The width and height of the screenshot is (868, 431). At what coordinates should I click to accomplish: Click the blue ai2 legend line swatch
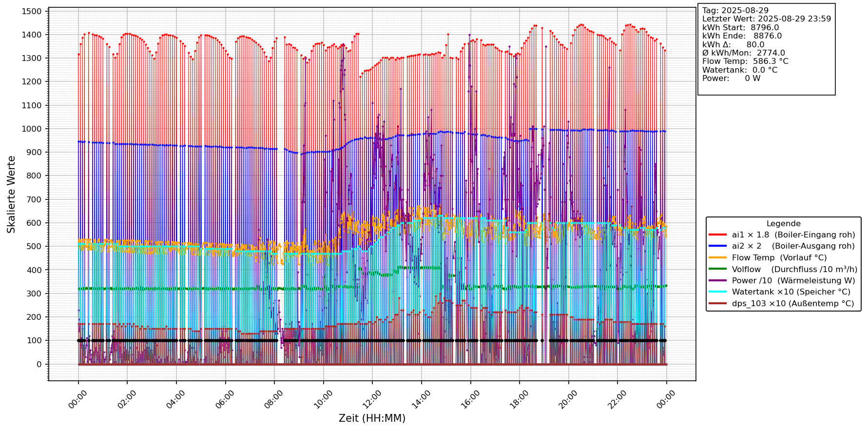coord(718,246)
